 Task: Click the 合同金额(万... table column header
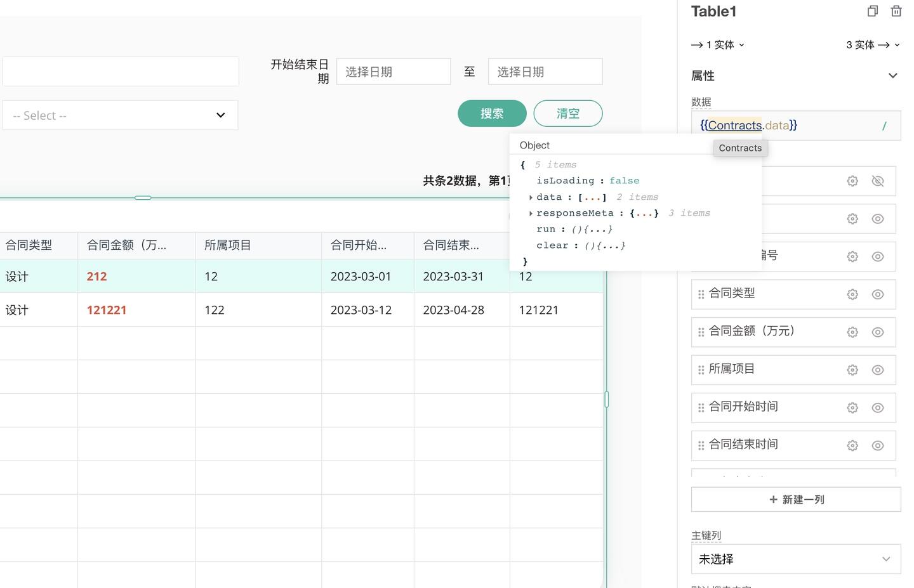[136, 245]
